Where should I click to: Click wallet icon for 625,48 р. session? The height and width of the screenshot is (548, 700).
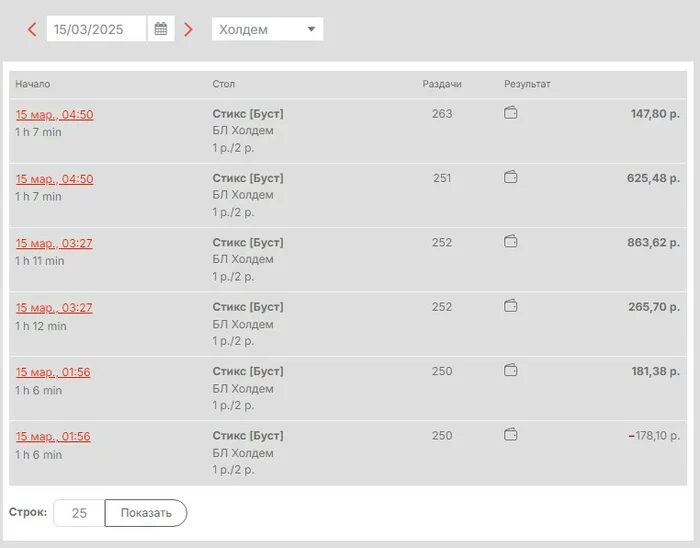click(x=510, y=178)
